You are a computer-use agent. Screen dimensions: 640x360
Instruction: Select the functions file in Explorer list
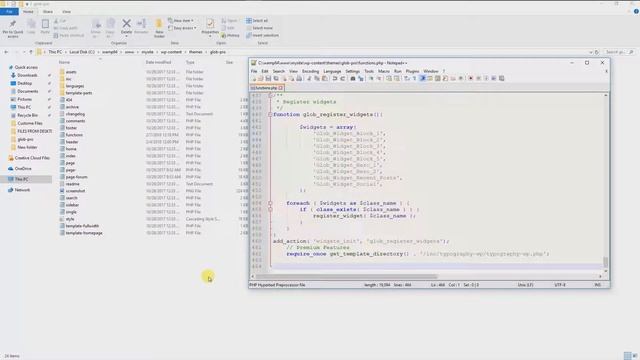pyautogui.click(x=74, y=135)
